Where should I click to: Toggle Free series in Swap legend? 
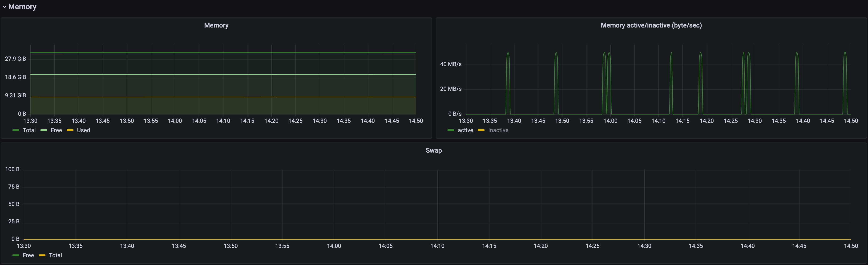click(28, 255)
